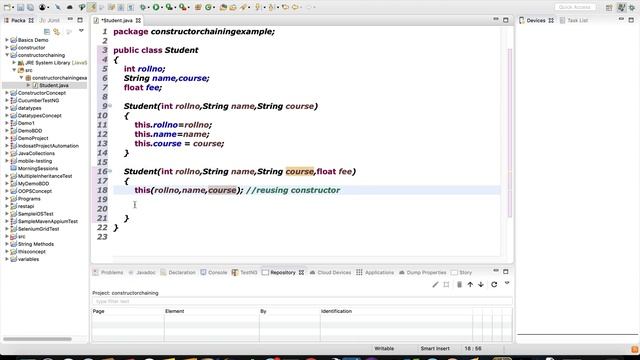Image resolution: width=640 pixels, height=360 pixels.
Task: Click the New Java Package toolbar icon
Action: click(198, 7)
